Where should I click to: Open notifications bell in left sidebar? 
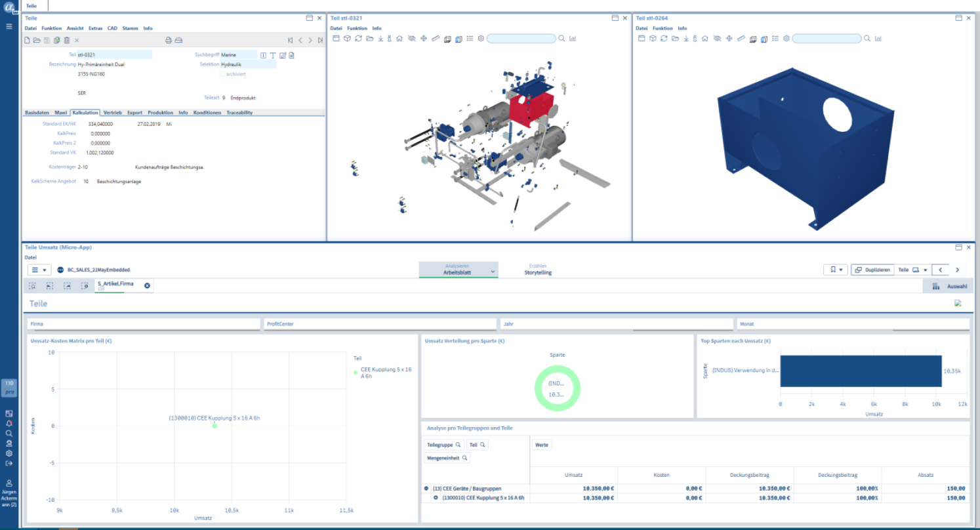[9, 424]
